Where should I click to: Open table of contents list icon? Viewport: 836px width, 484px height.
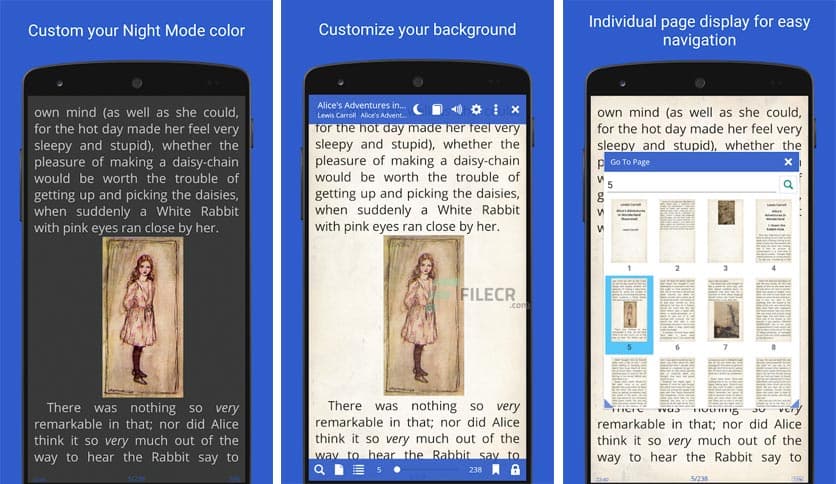point(358,469)
